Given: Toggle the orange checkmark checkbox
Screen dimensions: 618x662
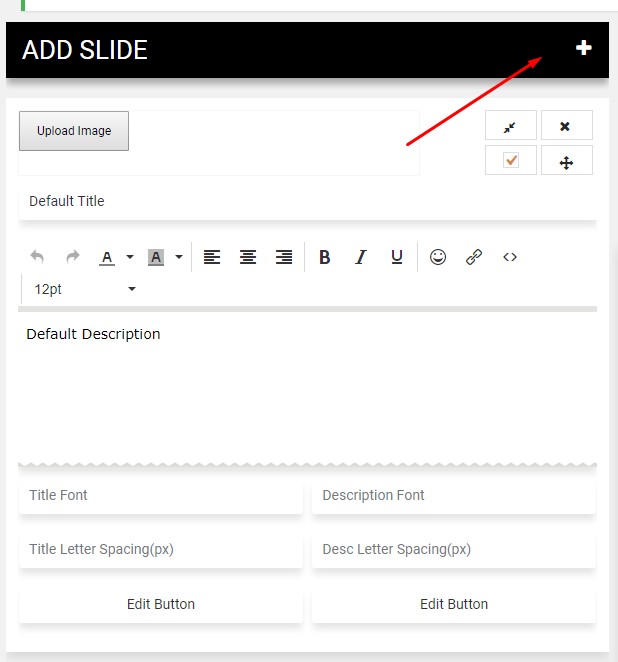Looking at the screenshot, I should [x=510, y=160].
